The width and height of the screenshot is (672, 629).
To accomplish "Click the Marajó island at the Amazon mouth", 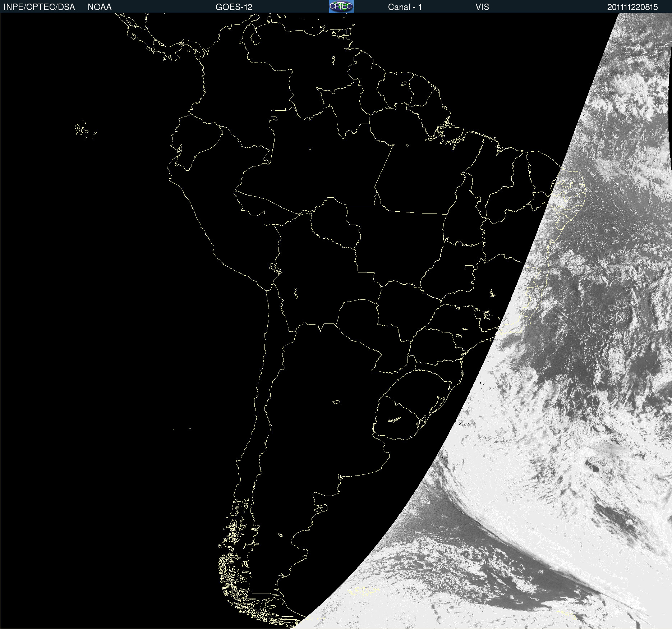I will [x=452, y=132].
